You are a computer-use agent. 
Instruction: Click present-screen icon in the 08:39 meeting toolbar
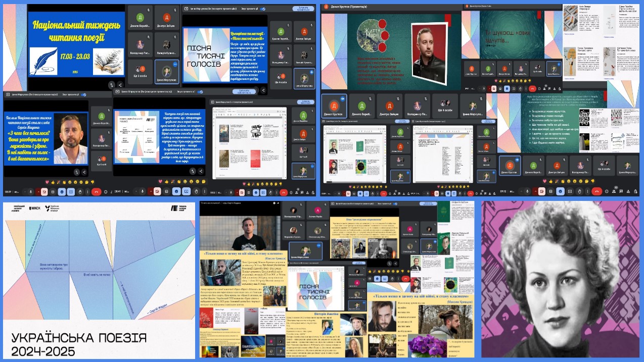[71, 192]
